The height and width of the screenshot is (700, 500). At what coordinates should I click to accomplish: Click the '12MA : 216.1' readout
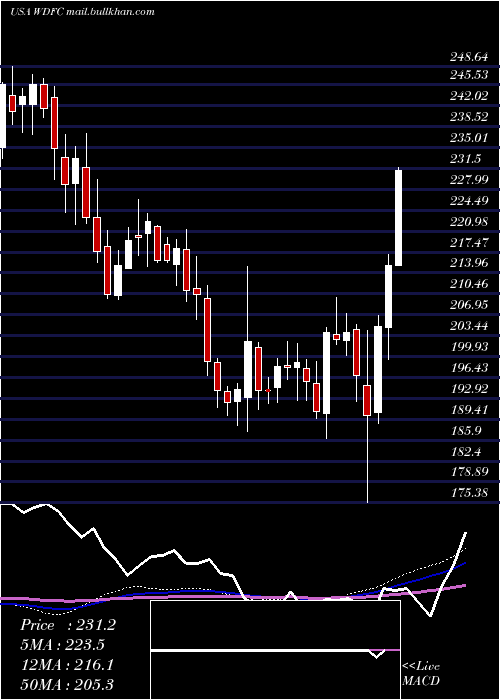[x=67, y=665]
